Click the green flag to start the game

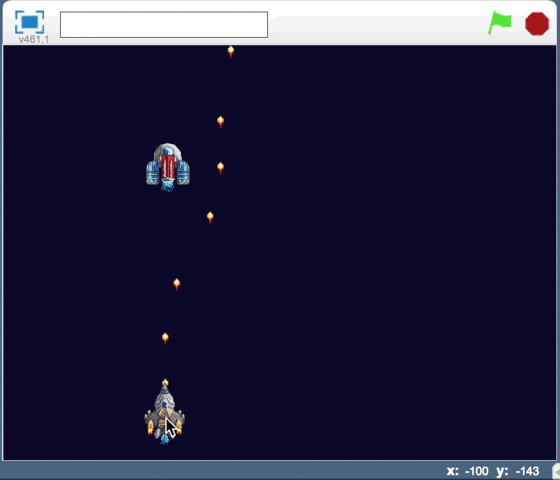click(500, 22)
